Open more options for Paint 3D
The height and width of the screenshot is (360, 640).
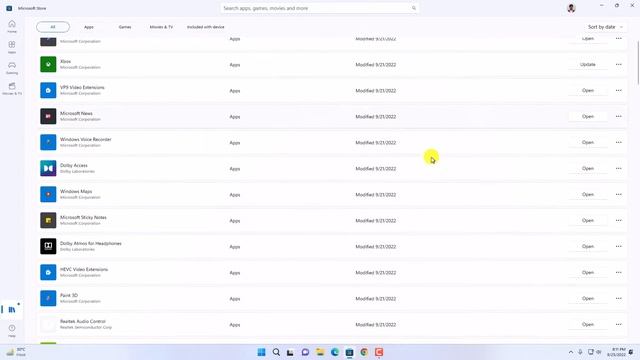(619, 298)
